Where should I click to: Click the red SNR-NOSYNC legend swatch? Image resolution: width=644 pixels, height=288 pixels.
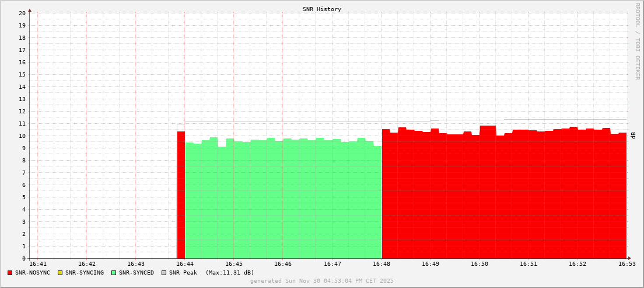tap(10, 273)
